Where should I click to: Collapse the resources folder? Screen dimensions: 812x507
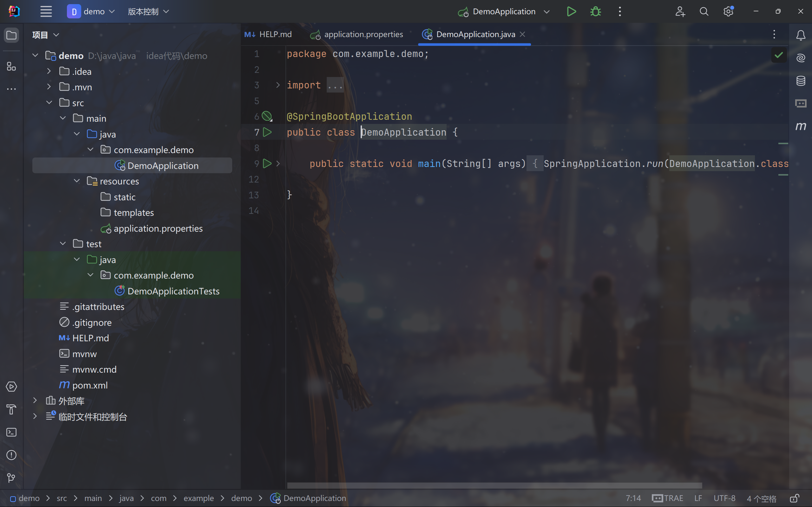[x=77, y=181]
